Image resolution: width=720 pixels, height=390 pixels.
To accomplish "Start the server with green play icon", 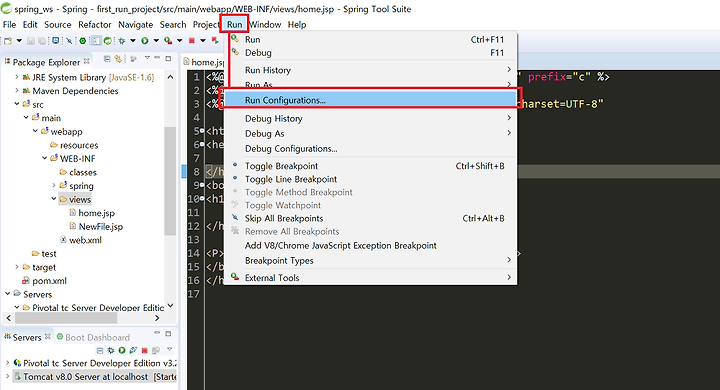I will point(122,350).
